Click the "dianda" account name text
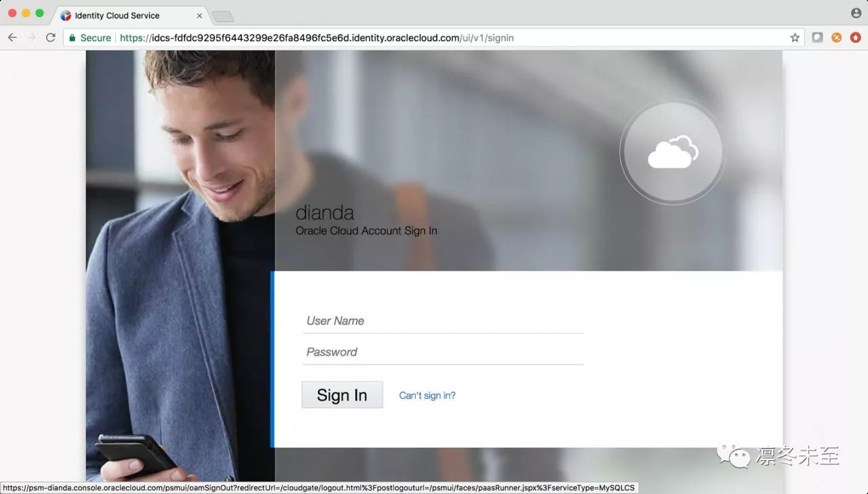 coord(325,213)
